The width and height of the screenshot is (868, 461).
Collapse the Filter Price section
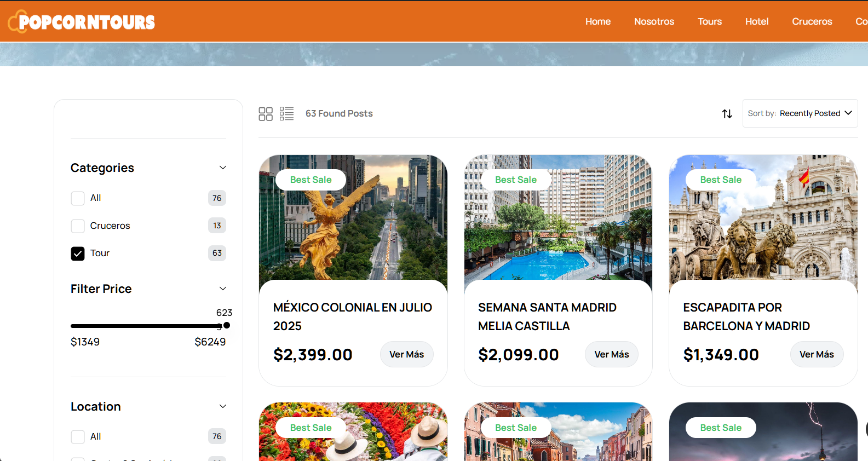coord(223,289)
